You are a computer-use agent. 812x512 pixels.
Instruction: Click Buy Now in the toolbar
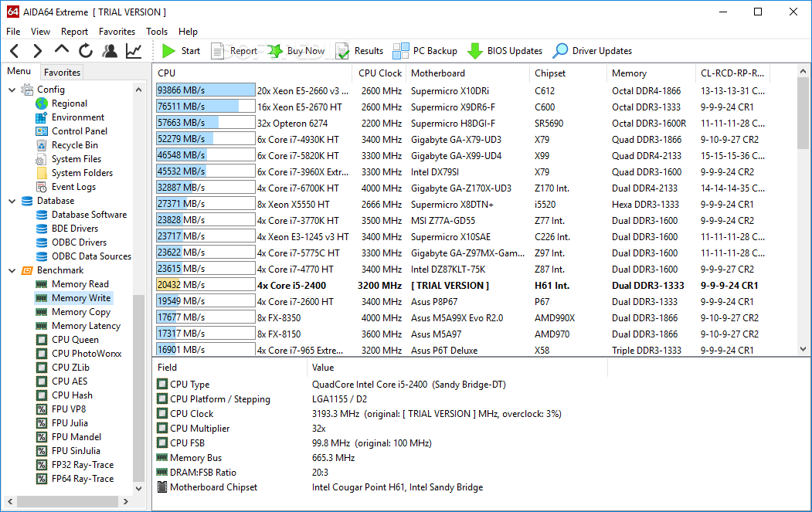pyautogui.click(x=296, y=51)
